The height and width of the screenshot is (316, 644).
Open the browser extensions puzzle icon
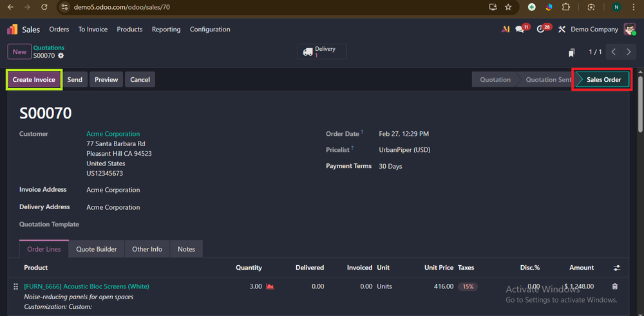point(565,7)
